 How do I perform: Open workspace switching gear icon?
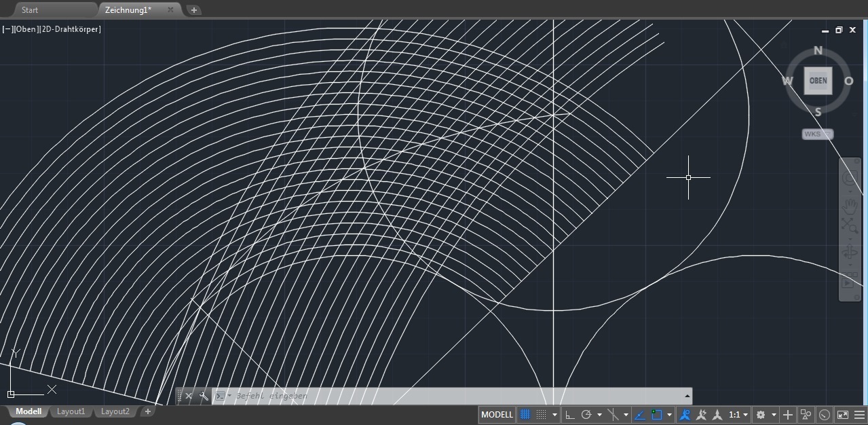761,415
